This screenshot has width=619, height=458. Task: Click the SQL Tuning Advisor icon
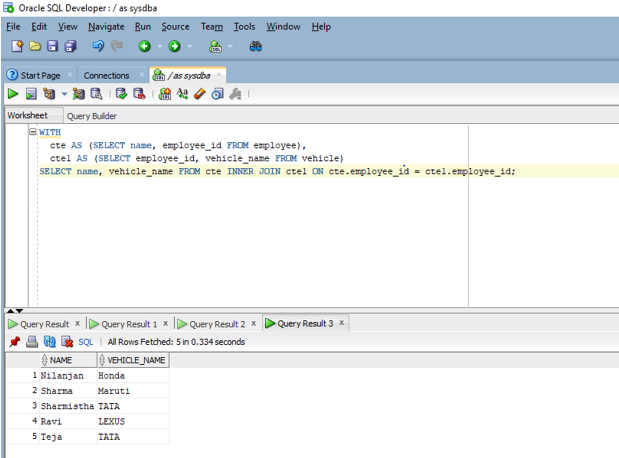96,94
